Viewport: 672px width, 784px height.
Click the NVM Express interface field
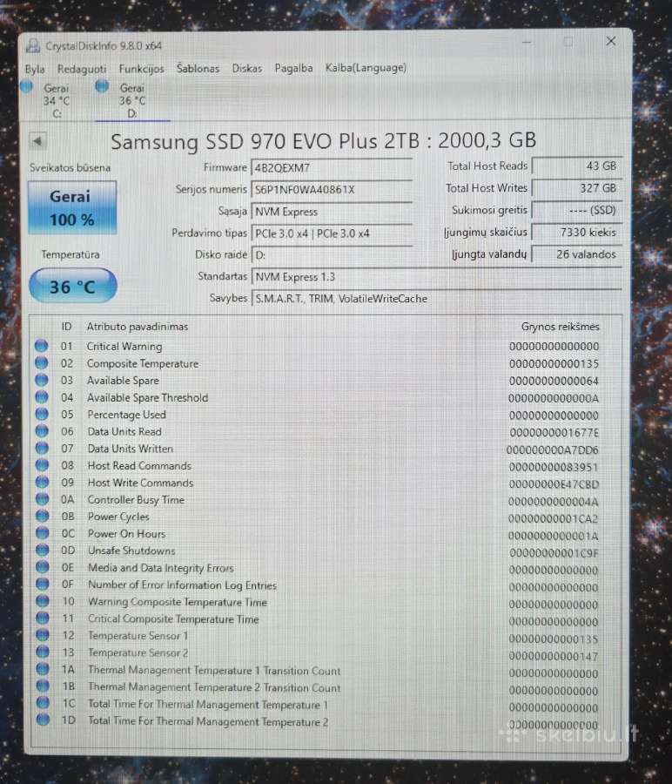[x=332, y=212]
